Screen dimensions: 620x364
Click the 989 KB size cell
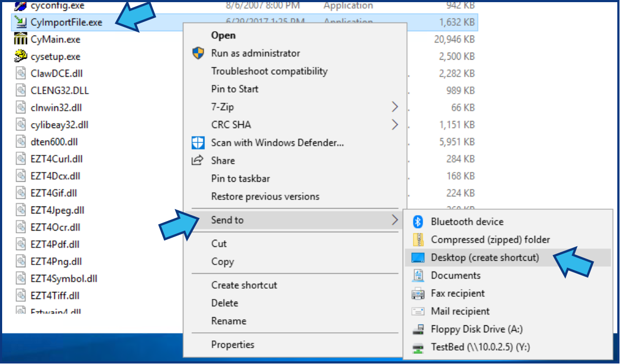(461, 90)
